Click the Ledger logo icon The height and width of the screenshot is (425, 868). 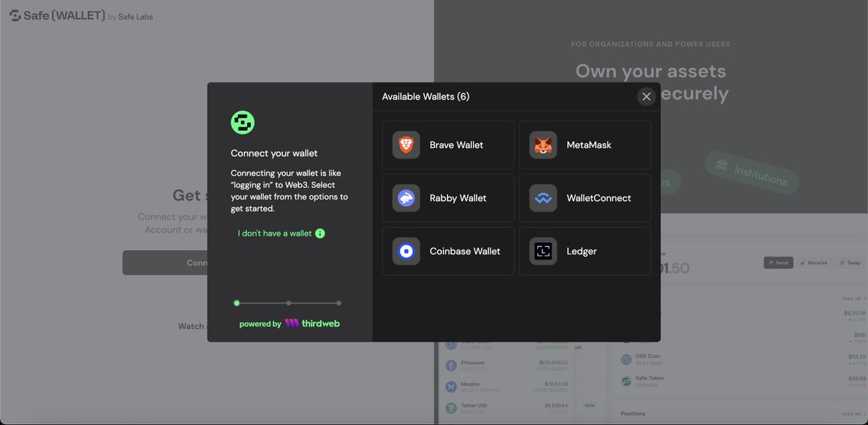543,252
